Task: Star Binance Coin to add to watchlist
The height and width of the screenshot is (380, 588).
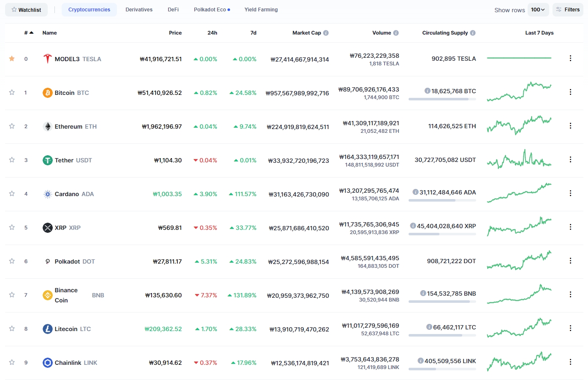Action: click(12, 295)
